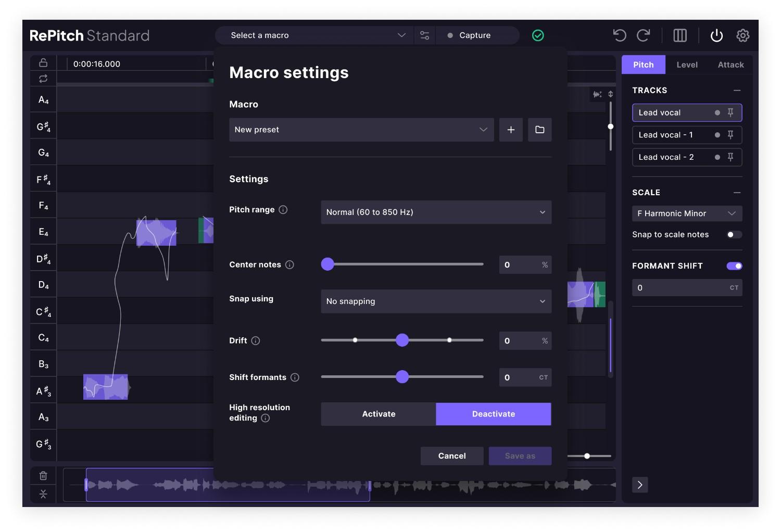Viewport: 781px width, 532px height.
Task: Click the macro options icon beside the macro selector
Action: [424, 35]
